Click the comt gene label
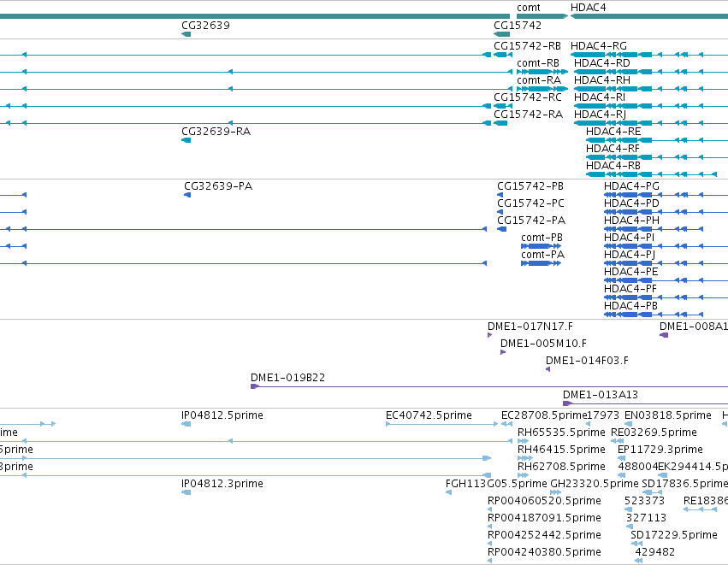Image resolution: width=728 pixels, height=565 pixels. pos(529,8)
